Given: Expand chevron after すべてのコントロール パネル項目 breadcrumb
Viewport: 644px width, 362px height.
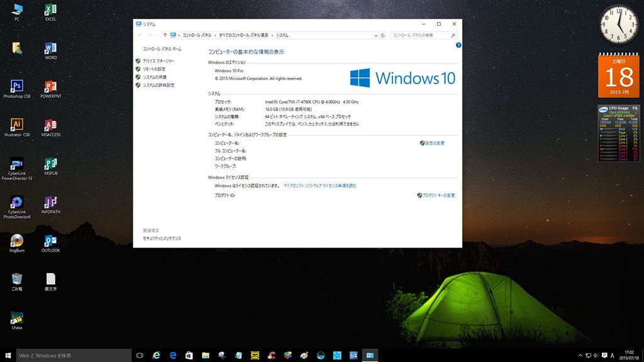Looking at the screenshot, I should [x=272, y=35].
